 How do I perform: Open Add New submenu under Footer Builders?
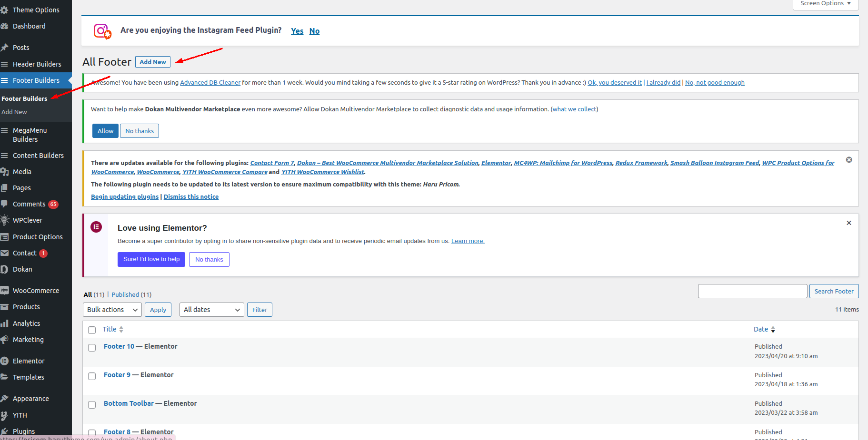coord(14,112)
